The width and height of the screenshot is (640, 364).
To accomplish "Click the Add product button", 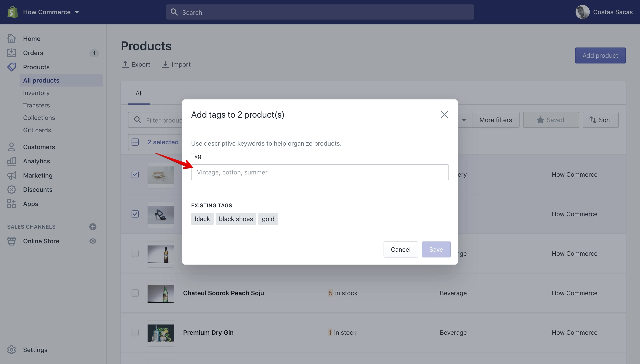I will (600, 55).
